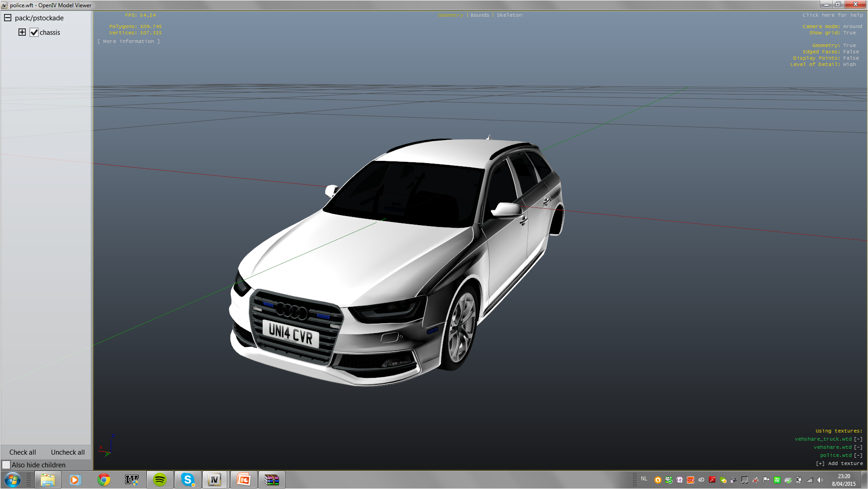Remove vehshare.wtd texture via [-]
This screenshot has height=489, width=868.
pyautogui.click(x=858, y=447)
